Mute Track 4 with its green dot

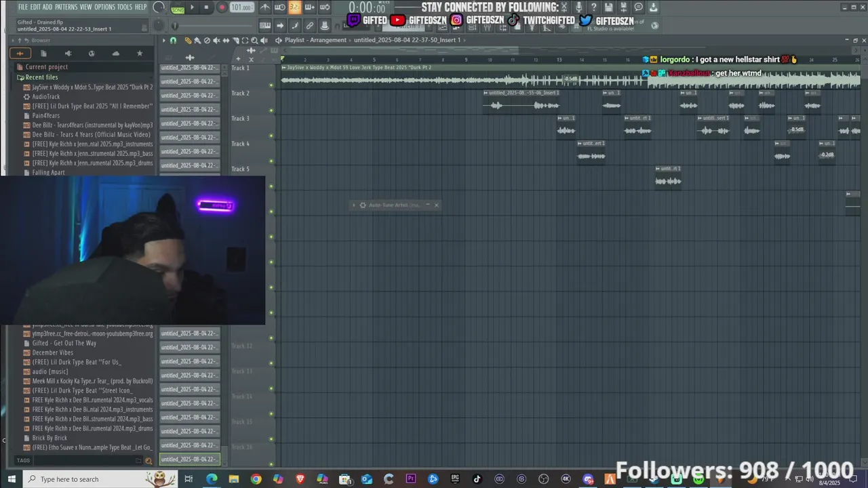(x=271, y=161)
